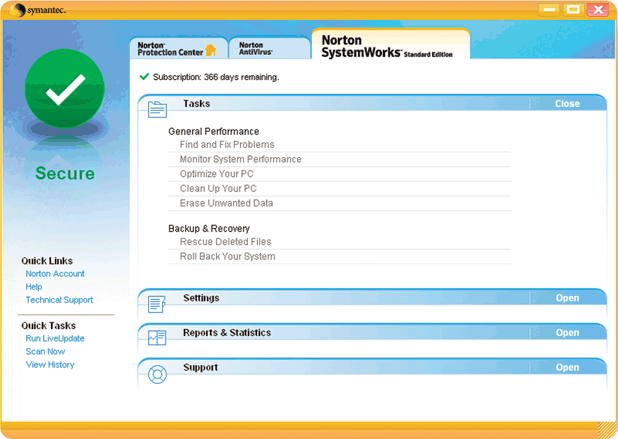Open Rescue Deleted Files task
Viewport: 618px width, 439px height.
pos(225,242)
